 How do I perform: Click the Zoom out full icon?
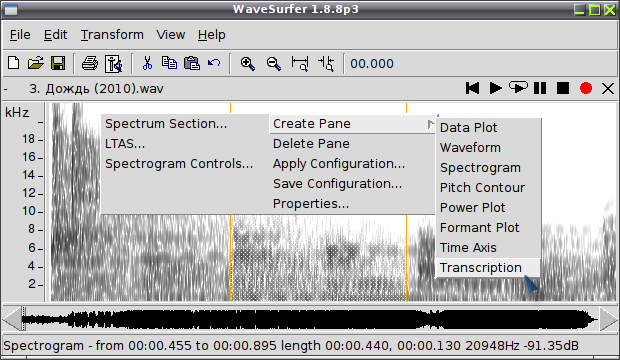pos(326,63)
